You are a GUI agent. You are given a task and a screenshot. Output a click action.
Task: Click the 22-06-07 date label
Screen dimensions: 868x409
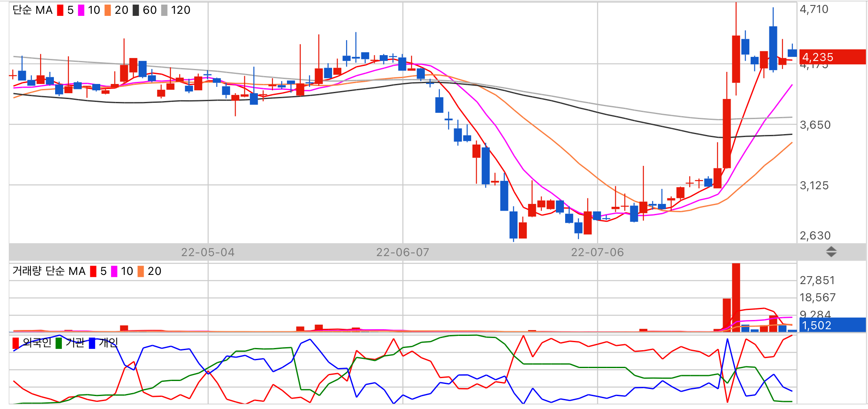coord(403,252)
